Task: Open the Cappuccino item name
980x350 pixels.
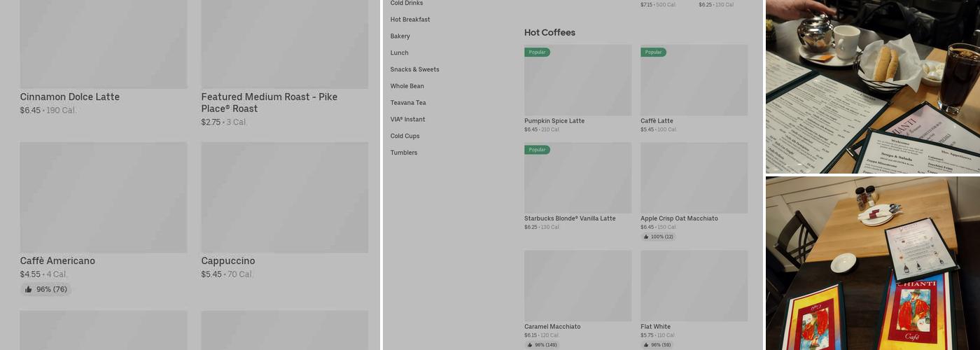Action: coord(228,261)
